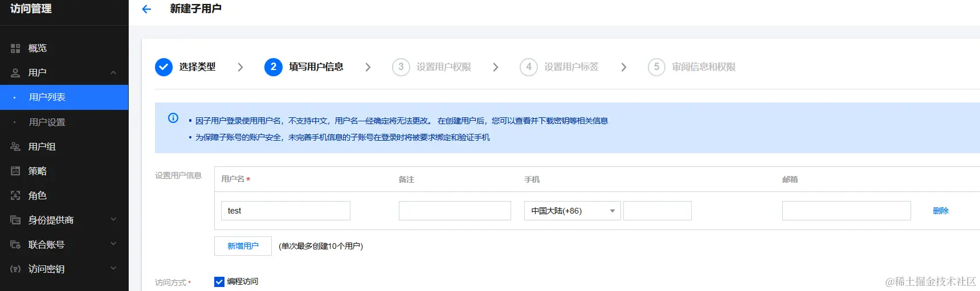Image resolution: width=980 pixels, height=291 pixels.
Task: Select 用户列表 in the sidebar
Action: click(64, 97)
